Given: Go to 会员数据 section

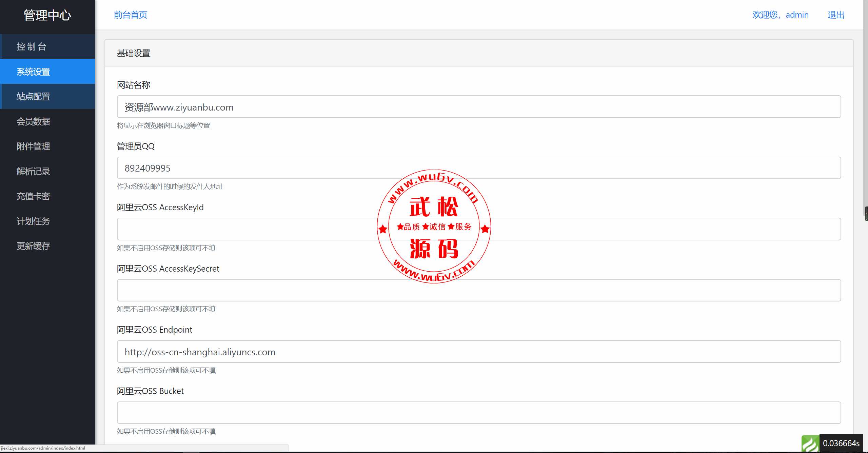Looking at the screenshot, I should click(x=47, y=121).
